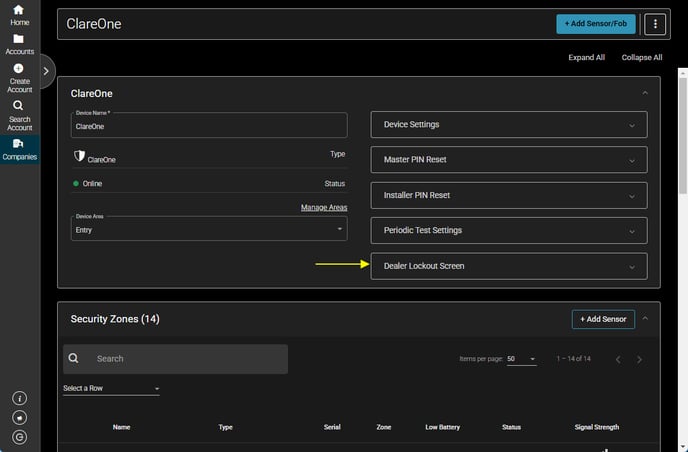Click the magnifier icon in the search box
Screen dimensions: 688x452
point(73,359)
